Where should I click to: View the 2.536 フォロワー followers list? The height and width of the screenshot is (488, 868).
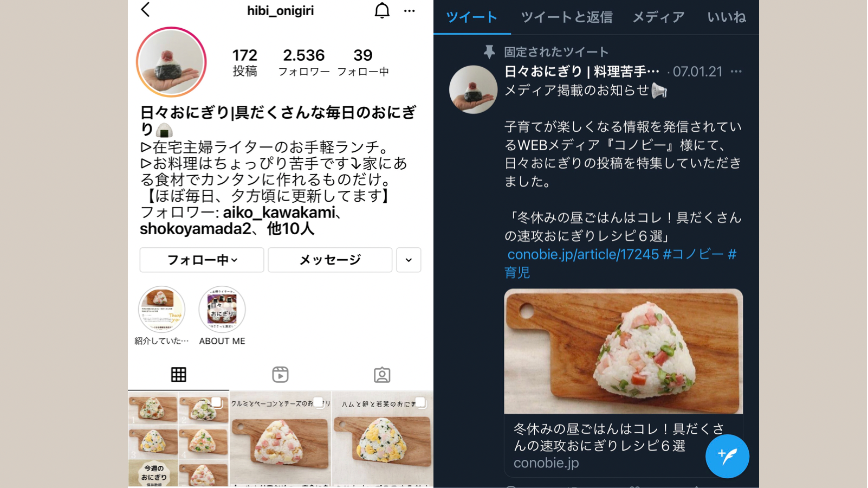[x=303, y=62]
